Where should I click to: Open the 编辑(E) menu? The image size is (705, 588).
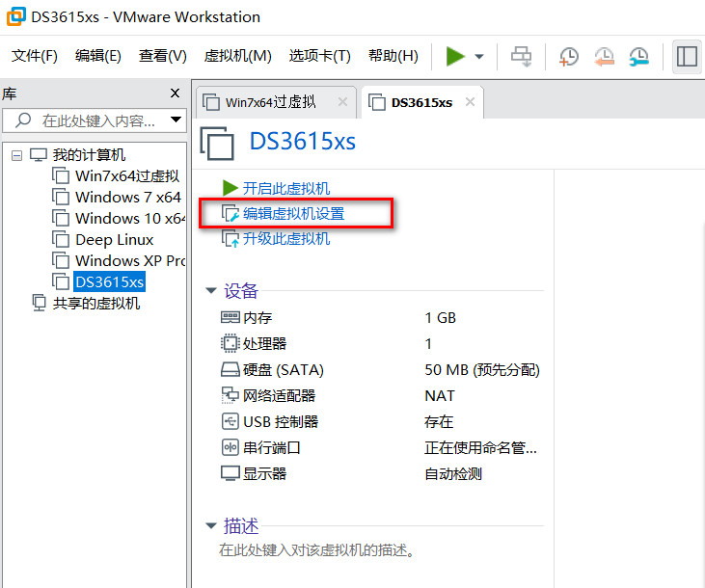pos(98,56)
